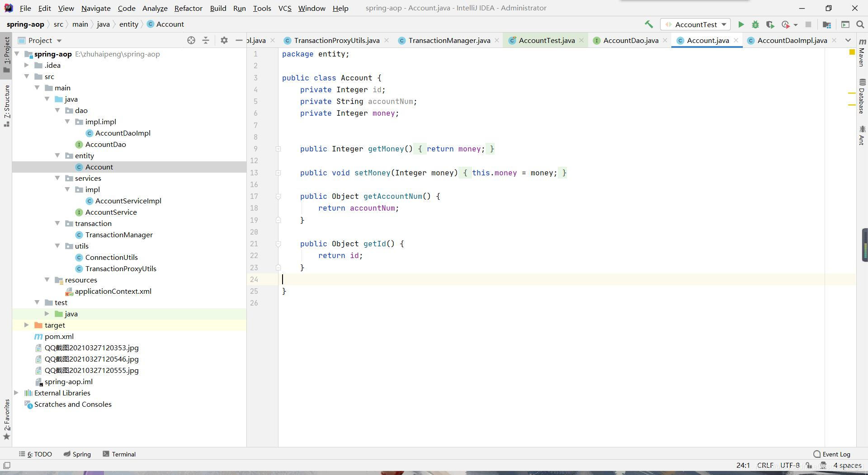Toggle the Maven tool window

click(x=862, y=53)
